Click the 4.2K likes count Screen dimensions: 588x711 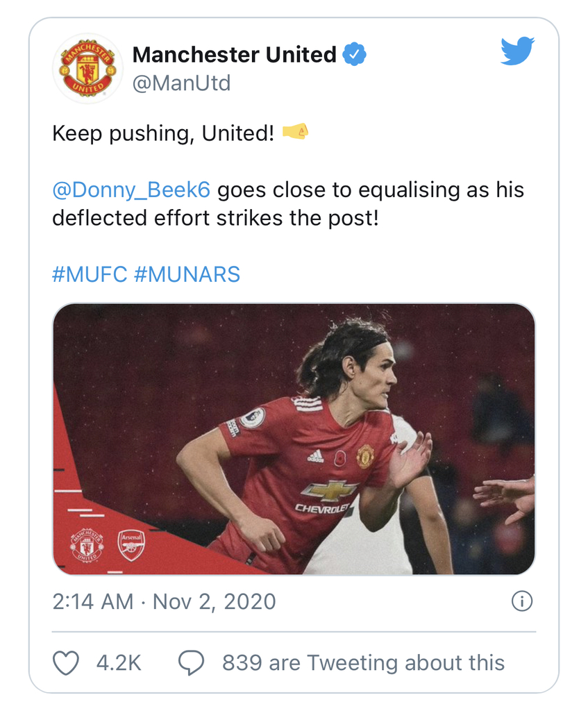[x=119, y=663]
